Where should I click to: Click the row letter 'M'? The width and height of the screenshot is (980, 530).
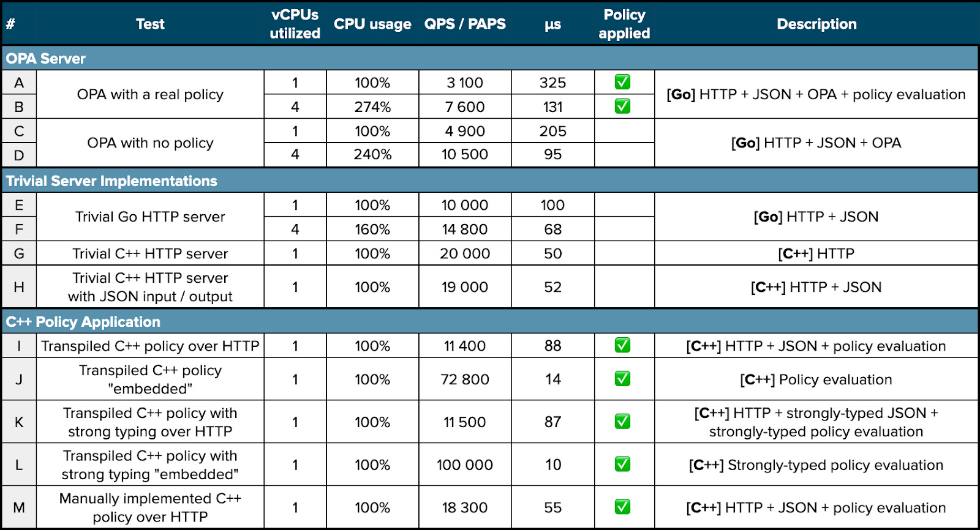click(x=19, y=507)
